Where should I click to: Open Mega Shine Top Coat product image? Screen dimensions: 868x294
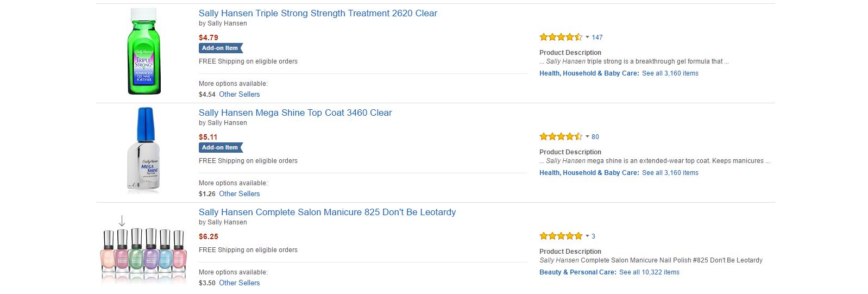point(143,151)
